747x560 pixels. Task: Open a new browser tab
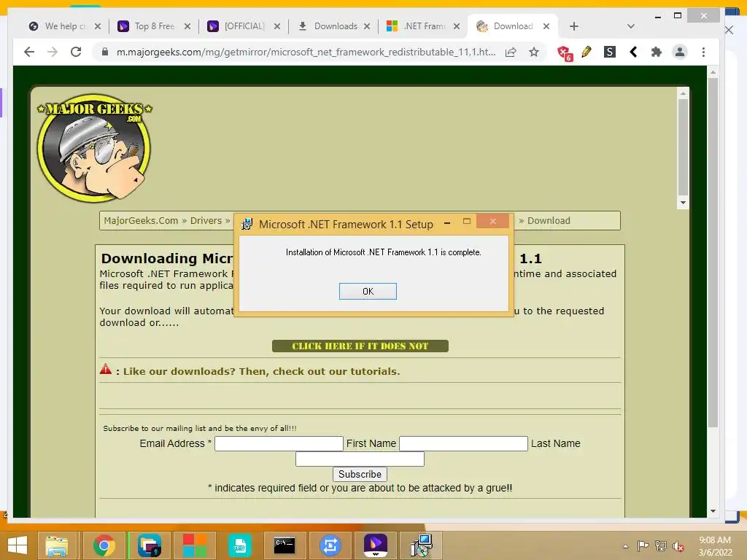[573, 26]
